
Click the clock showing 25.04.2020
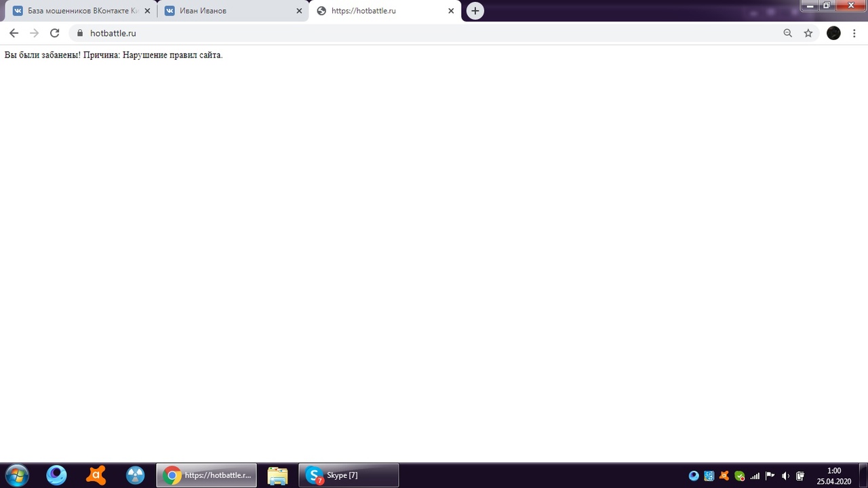[x=833, y=476]
